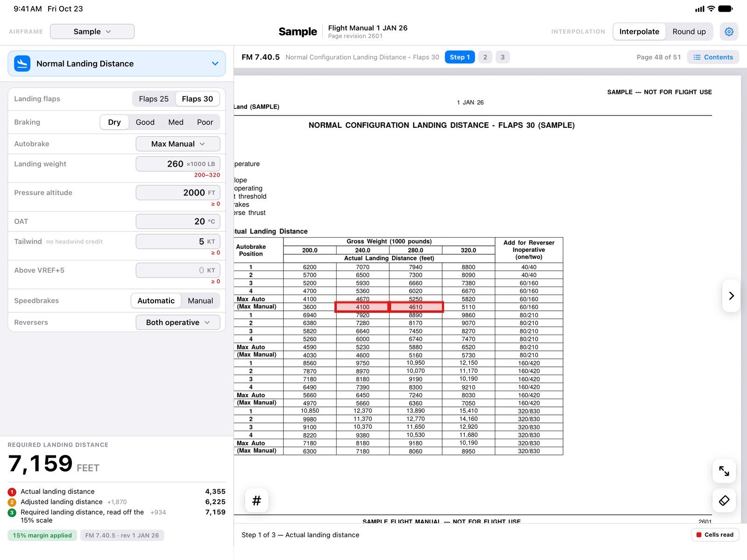Open the Max Manual autobrake dropdown
The height and width of the screenshot is (560, 747).
click(x=178, y=144)
